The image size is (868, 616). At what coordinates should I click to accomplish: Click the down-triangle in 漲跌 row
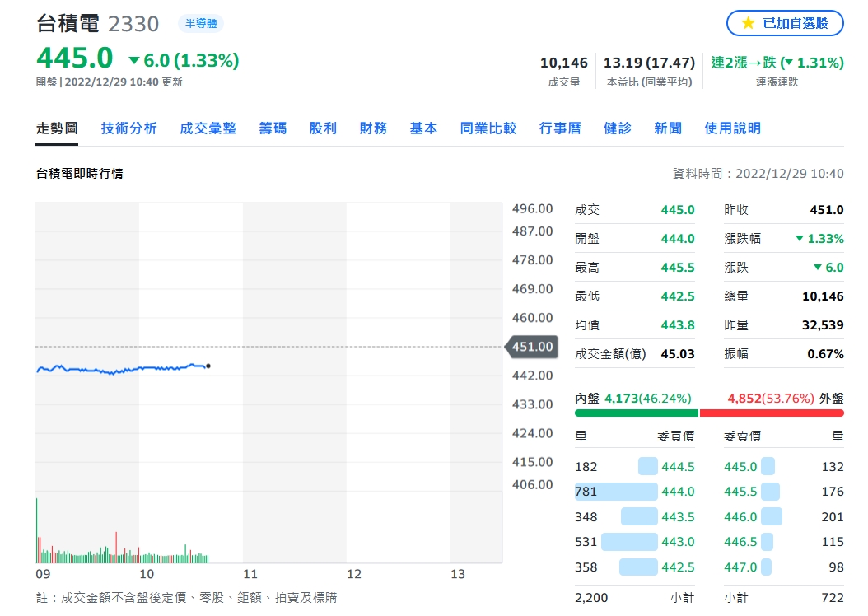pyautogui.click(x=818, y=268)
